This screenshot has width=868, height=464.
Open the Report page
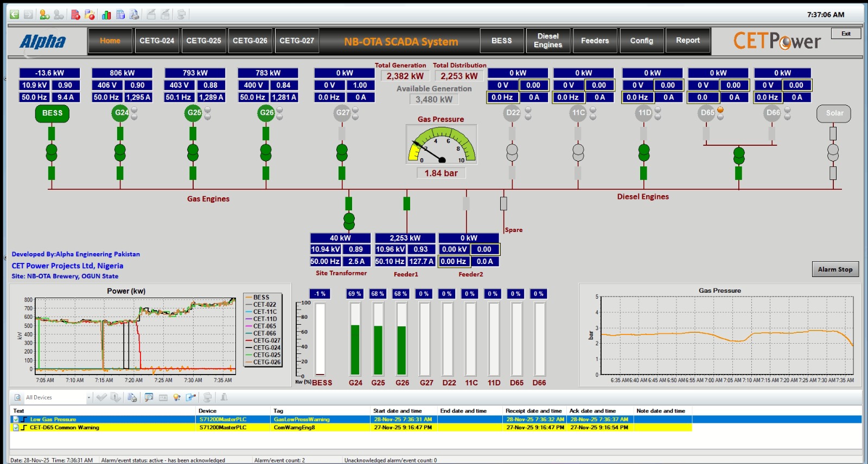pos(688,41)
